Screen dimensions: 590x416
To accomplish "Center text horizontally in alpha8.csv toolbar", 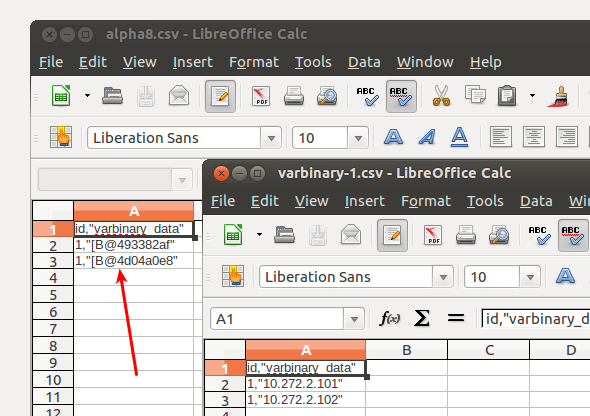I will (534, 137).
